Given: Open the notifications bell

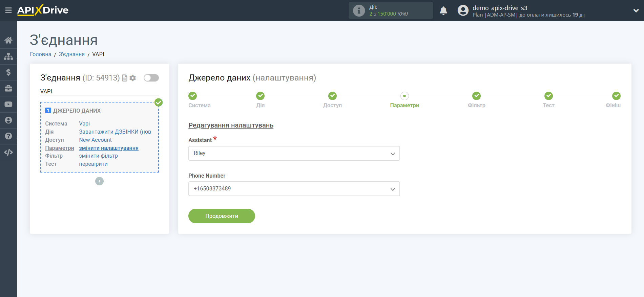Looking at the screenshot, I should pos(443,11).
